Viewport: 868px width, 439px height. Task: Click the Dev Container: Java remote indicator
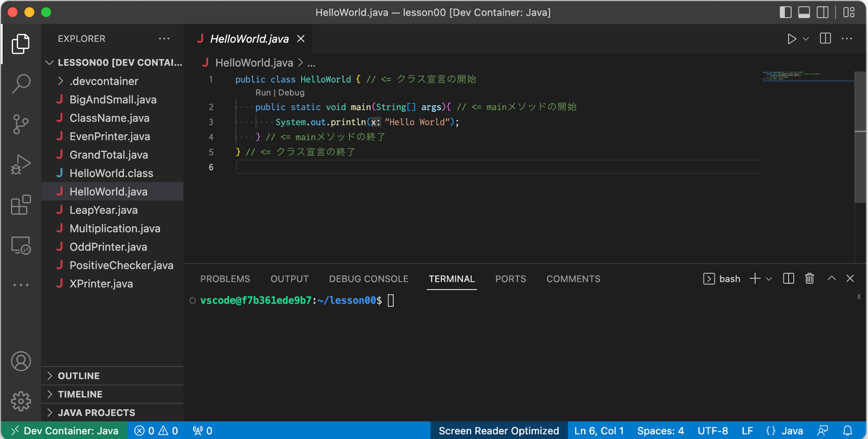coord(64,431)
